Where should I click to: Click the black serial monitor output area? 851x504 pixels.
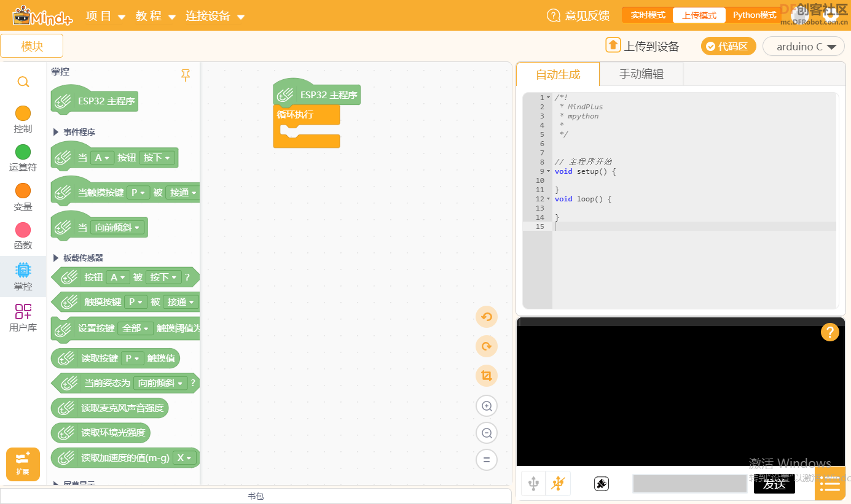tap(681, 396)
